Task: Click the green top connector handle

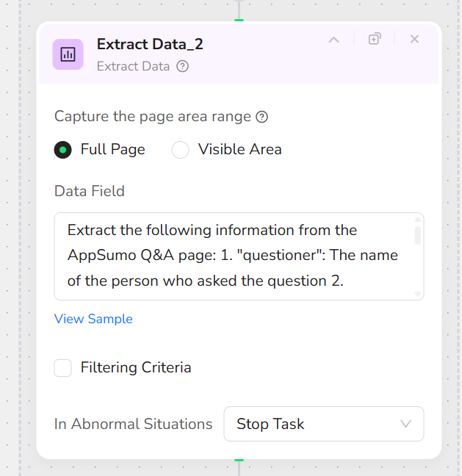Action: tap(239, 20)
